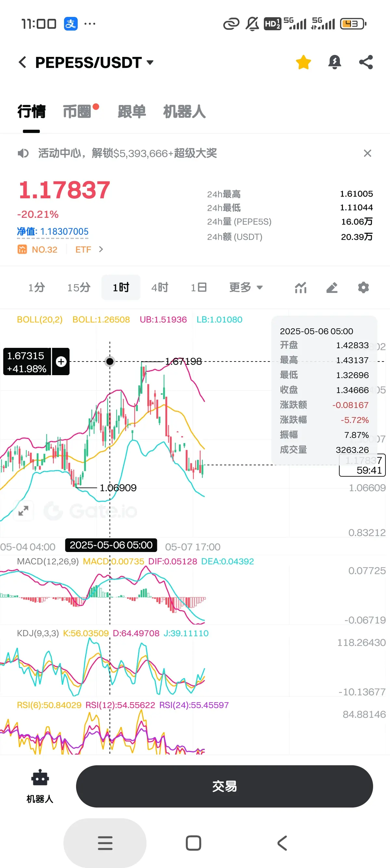
Task: Tap the 24h最低 value 1.11044
Action: click(x=356, y=207)
